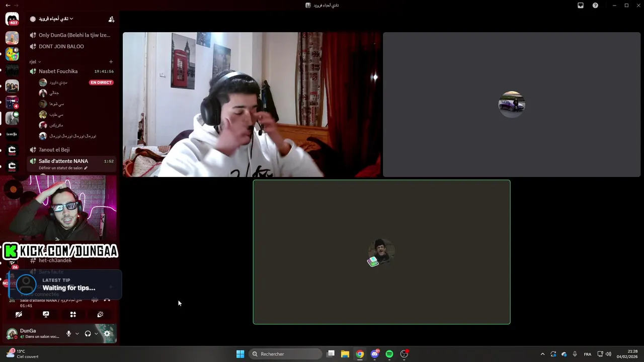Click the tray microphone icon
The image size is (644, 362).
point(575,354)
